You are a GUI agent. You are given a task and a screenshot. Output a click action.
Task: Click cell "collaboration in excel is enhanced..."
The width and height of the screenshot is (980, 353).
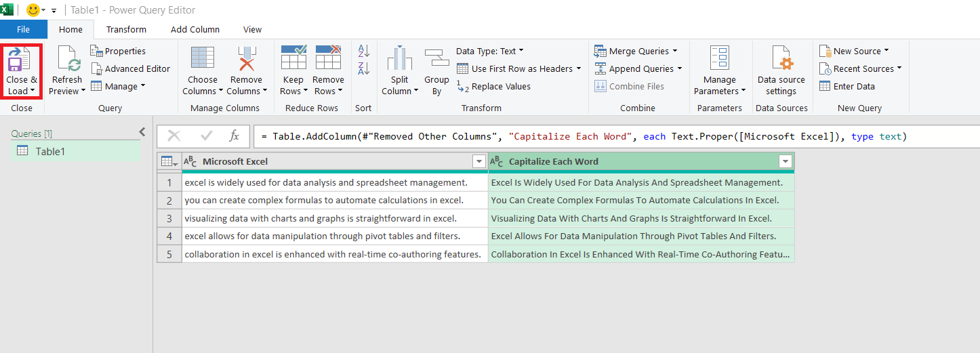point(335,254)
